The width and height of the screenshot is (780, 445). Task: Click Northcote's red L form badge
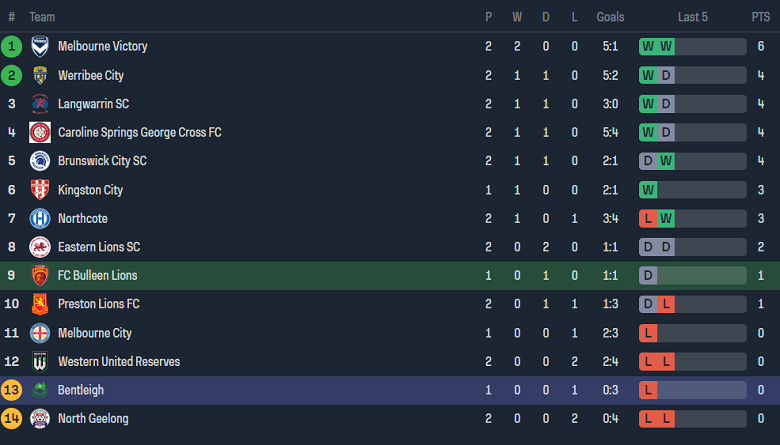click(x=648, y=218)
